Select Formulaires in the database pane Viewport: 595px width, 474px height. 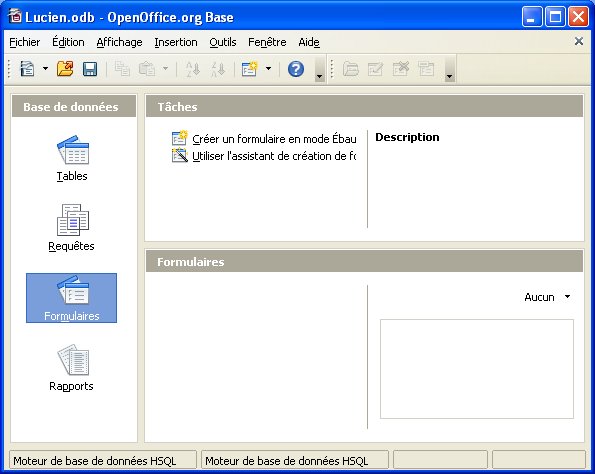[71, 298]
